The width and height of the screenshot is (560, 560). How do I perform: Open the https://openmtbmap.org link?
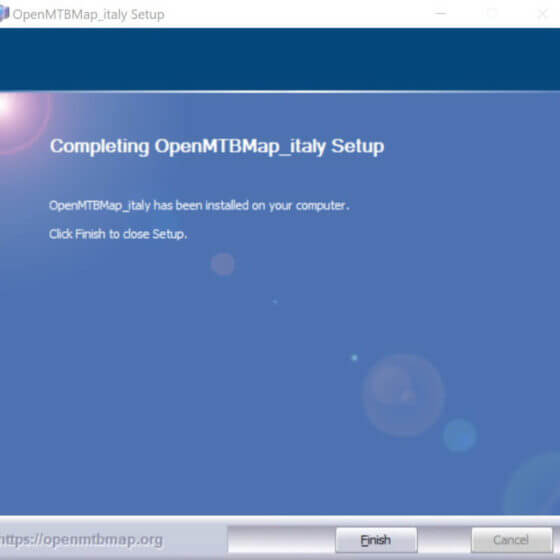click(x=81, y=540)
